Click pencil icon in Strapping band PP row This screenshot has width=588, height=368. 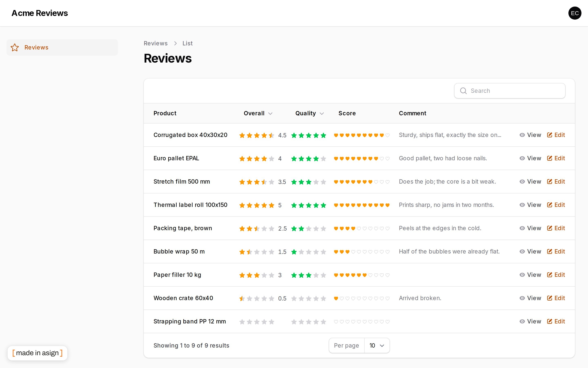(x=549, y=322)
